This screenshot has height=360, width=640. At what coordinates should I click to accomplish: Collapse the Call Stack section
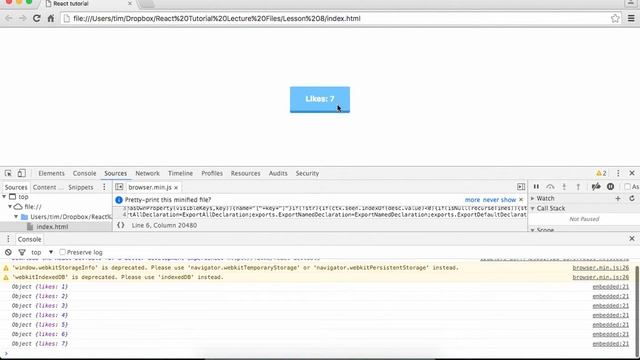532,209
